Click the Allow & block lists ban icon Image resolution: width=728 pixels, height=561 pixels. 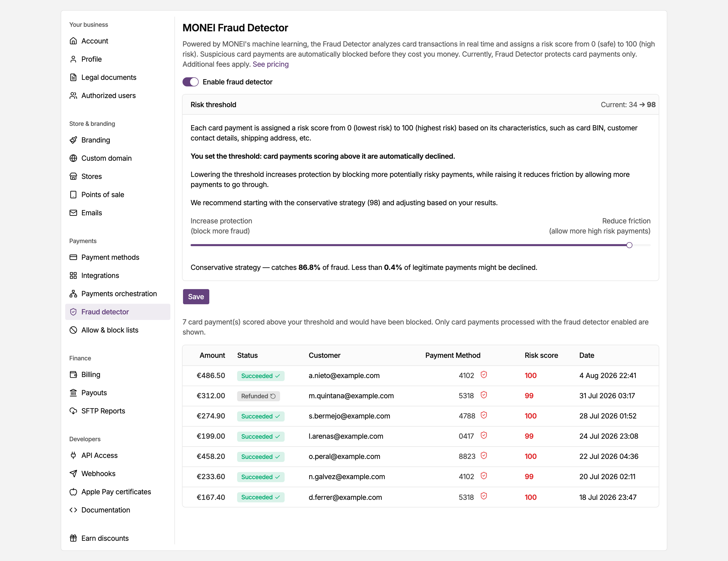(x=73, y=330)
